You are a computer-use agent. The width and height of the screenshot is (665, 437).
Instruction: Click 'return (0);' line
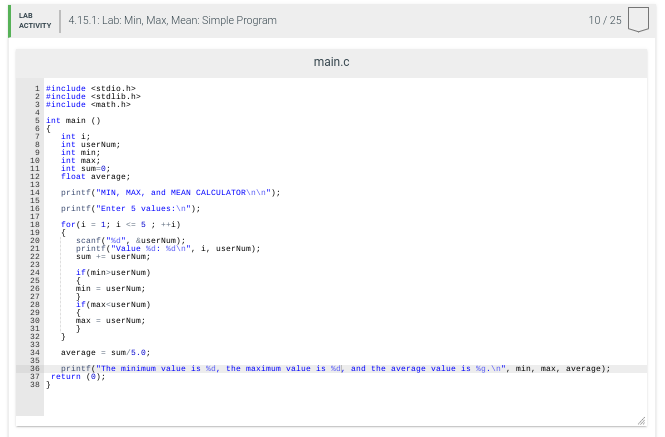coord(78,377)
